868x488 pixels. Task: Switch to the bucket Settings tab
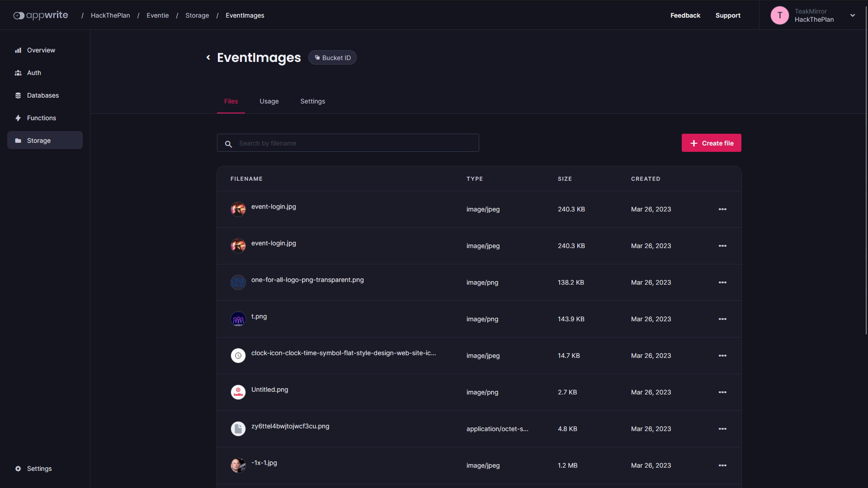point(312,101)
